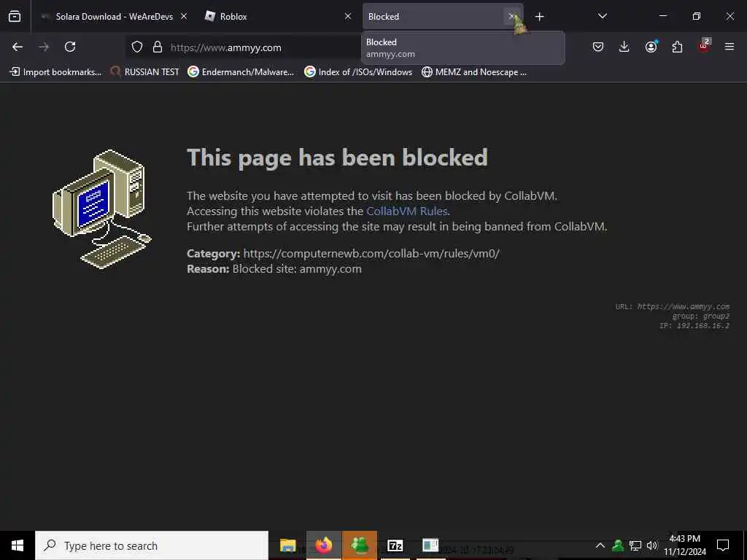Open Index of /ISOs/Windows bookmark
The image size is (747, 560).
point(358,72)
